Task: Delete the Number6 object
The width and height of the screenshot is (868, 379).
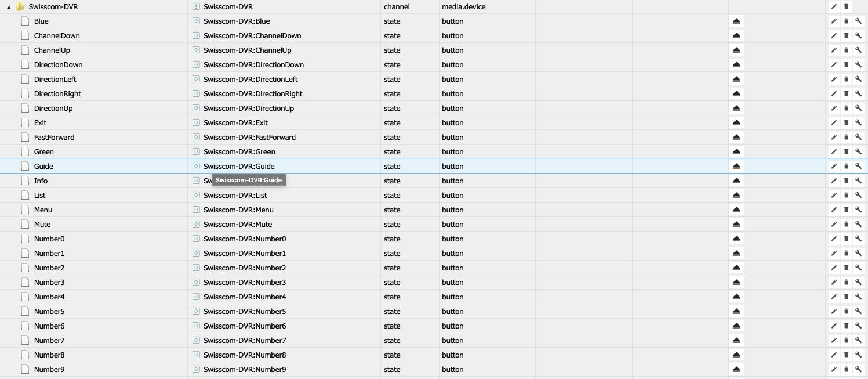Action: coord(846,326)
